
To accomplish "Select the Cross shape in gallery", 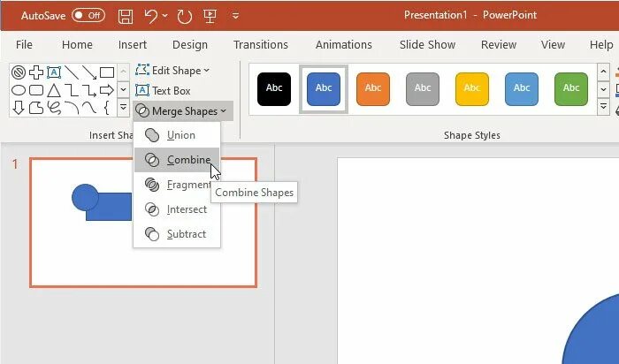I will (36, 72).
